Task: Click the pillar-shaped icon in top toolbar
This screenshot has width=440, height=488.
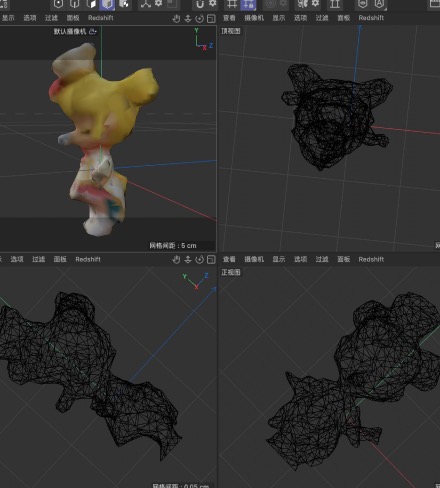Action: coord(335,4)
